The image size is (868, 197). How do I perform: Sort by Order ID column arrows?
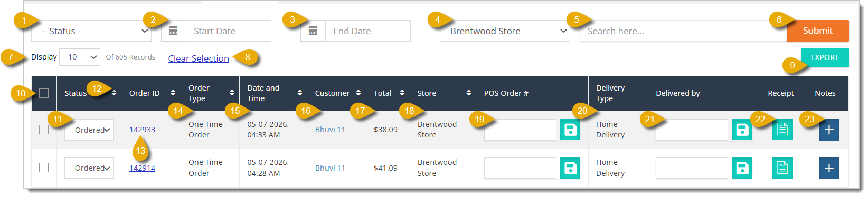[173, 93]
